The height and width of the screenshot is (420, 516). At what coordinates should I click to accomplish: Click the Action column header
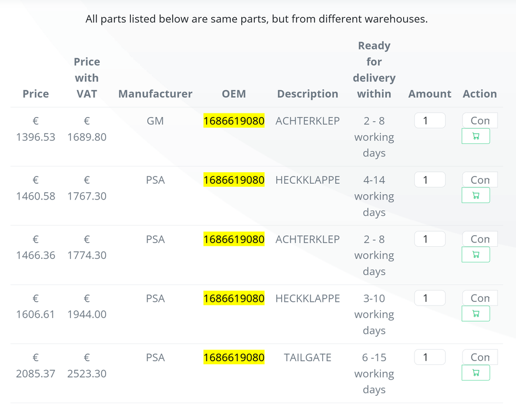tap(480, 94)
